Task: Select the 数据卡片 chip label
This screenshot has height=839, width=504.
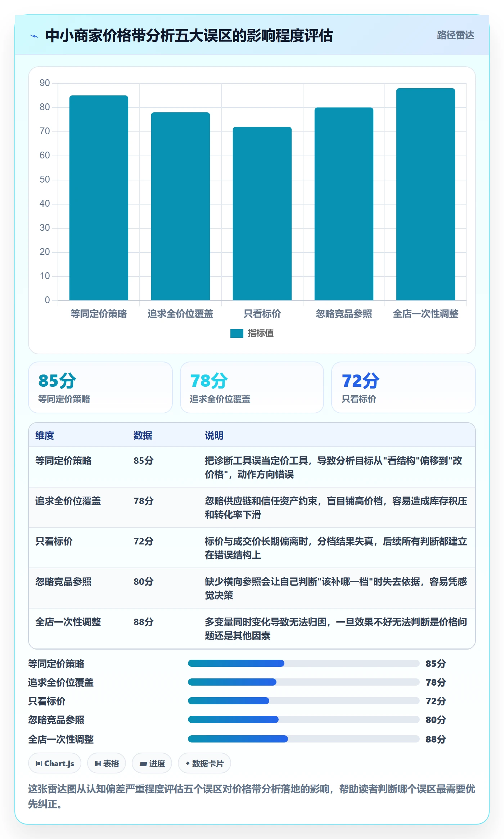Action: (x=208, y=763)
